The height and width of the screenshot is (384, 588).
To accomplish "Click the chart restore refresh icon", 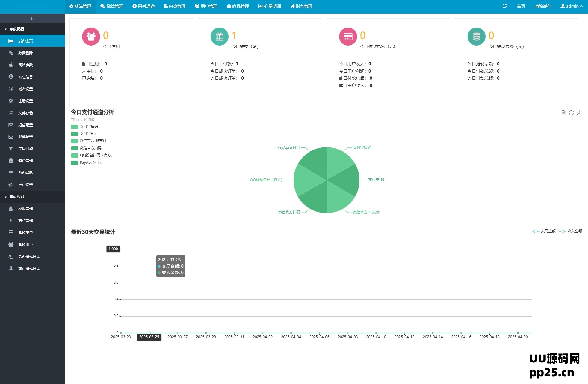I will [x=571, y=113].
